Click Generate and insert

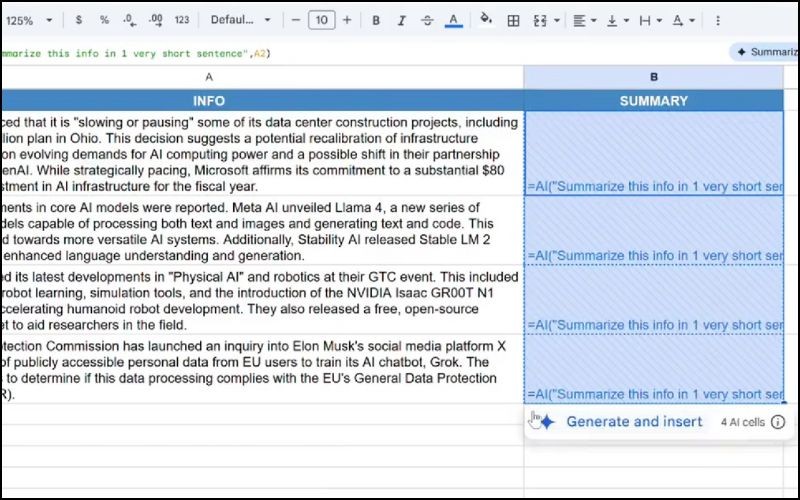click(634, 422)
